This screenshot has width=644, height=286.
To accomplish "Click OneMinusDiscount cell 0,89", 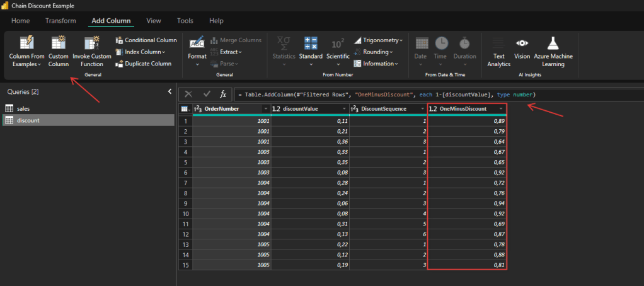I will point(467,121).
